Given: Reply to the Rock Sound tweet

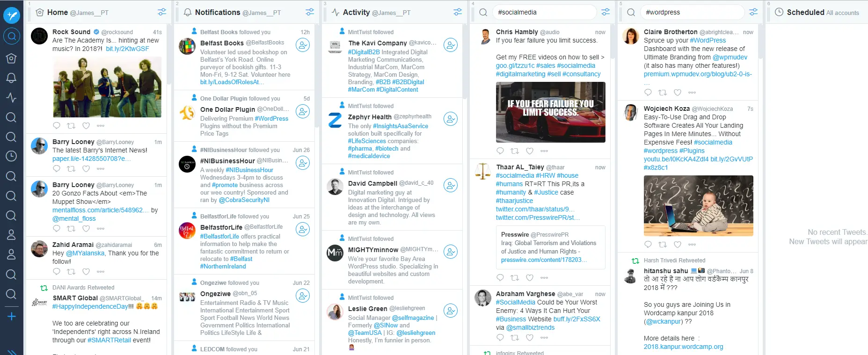Looking at the screenshot, I should [57, 125].
